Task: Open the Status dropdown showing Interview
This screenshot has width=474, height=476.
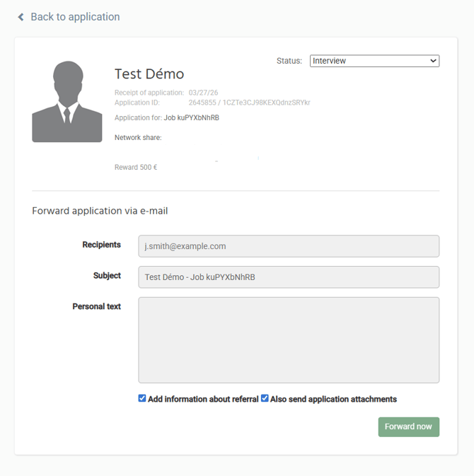Action: pos(374,61)
